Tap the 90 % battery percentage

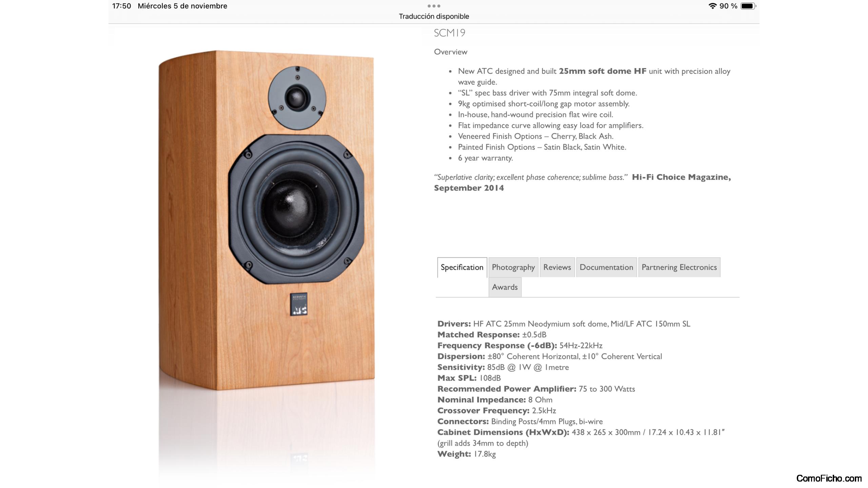coord(728,6)
